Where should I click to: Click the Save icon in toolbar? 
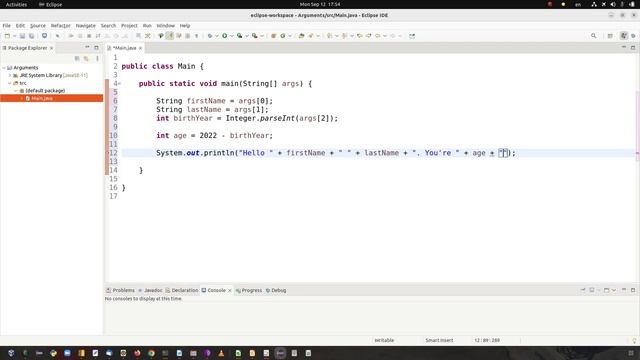click(x=22, y=36)
